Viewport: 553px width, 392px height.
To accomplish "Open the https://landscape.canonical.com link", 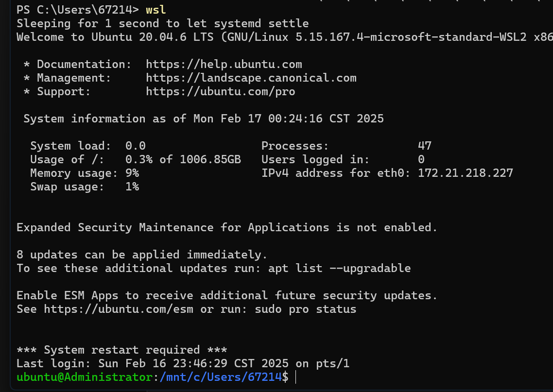I will pyautogui.click(x=251, y=78).
